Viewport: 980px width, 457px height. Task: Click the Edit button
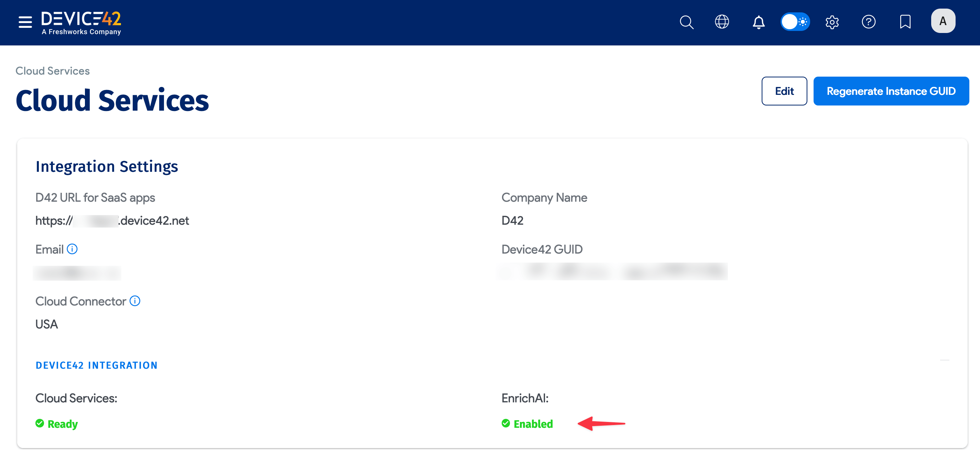tap(784, 91)
